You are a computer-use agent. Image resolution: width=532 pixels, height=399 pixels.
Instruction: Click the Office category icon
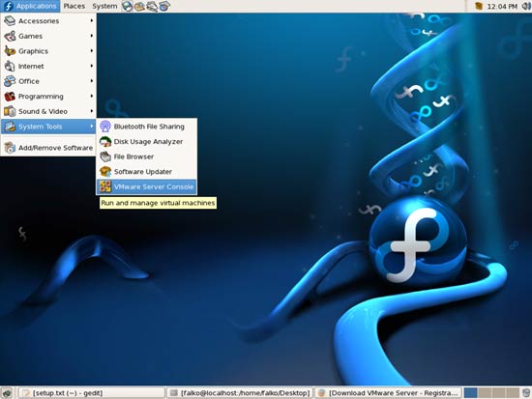click(x=10, y=81)
